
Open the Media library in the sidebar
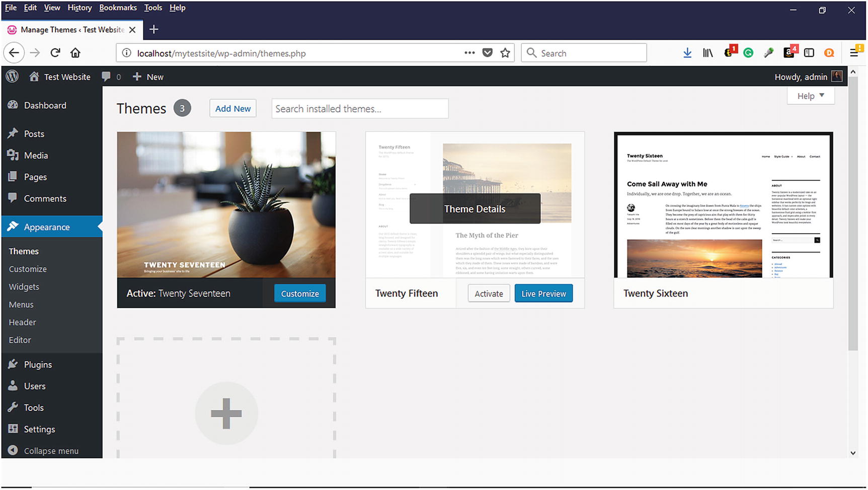(x=51, y=156)
